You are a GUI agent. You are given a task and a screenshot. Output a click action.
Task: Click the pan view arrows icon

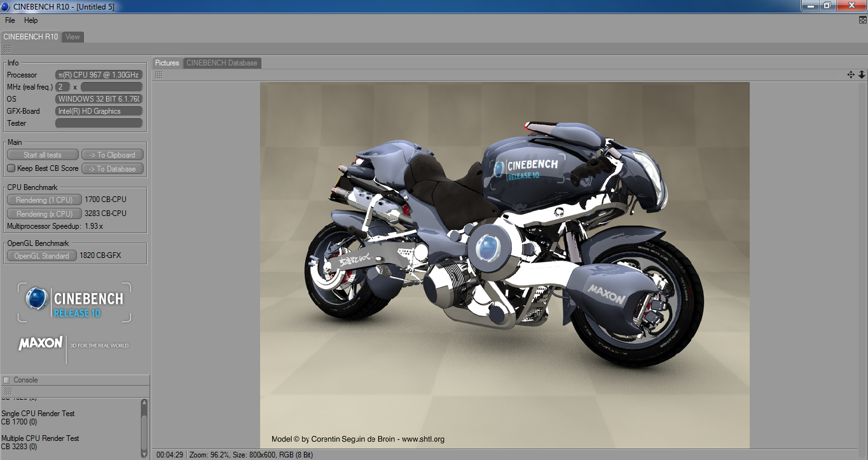tap(851, 74)
